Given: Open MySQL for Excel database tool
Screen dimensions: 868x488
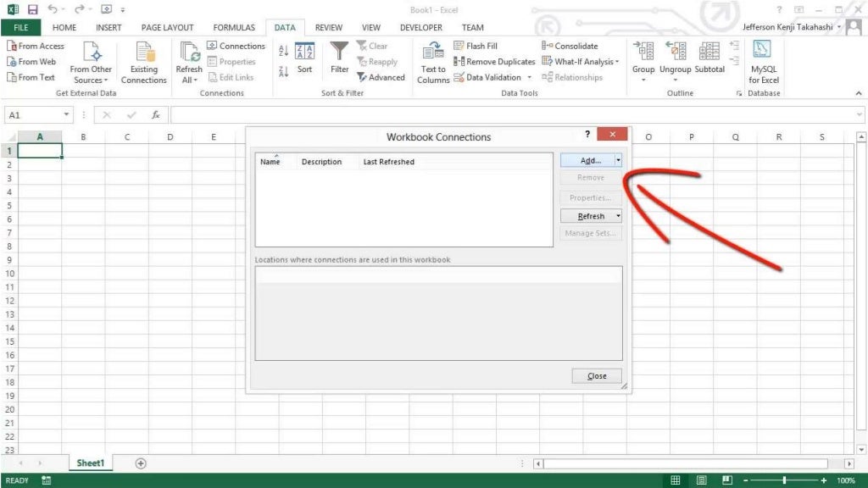Looking at the screenshot, I should (x=763, y=51).
